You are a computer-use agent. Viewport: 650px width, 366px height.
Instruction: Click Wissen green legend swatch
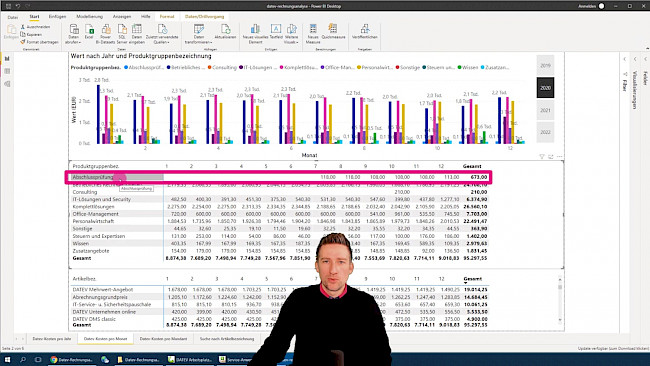pos(459,67)
